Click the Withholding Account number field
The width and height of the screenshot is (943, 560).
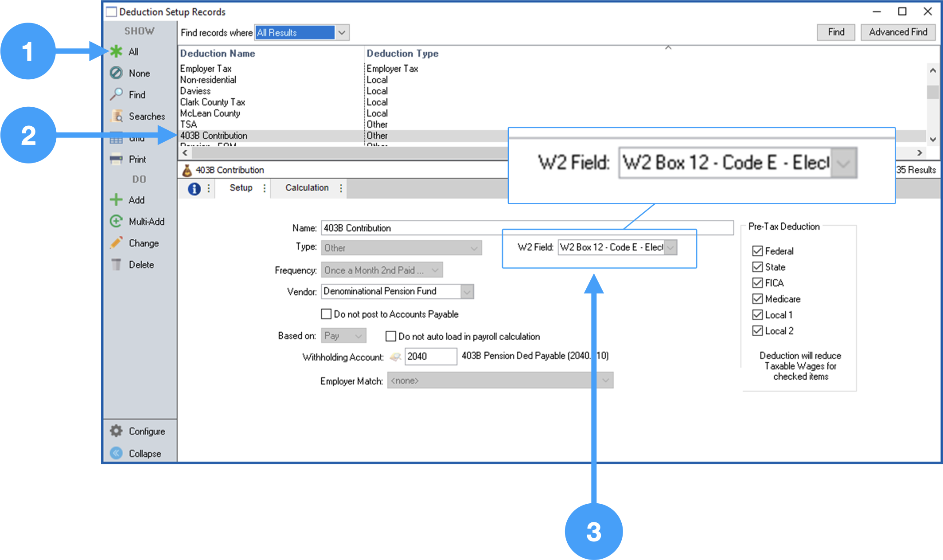click(x=430, y=357)
